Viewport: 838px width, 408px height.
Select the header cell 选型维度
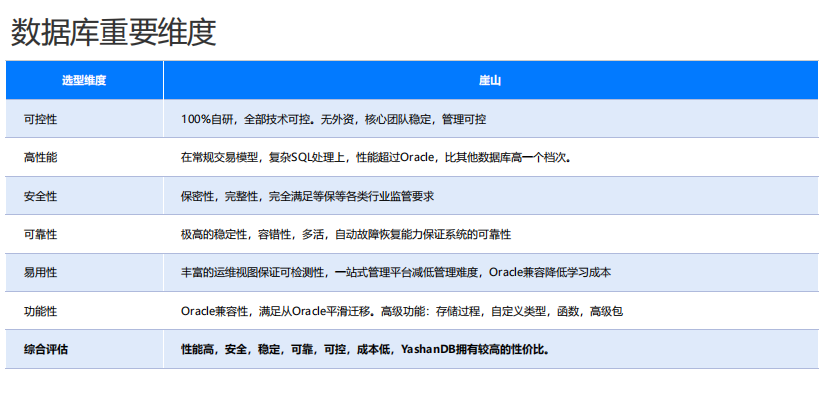(84, 81)
